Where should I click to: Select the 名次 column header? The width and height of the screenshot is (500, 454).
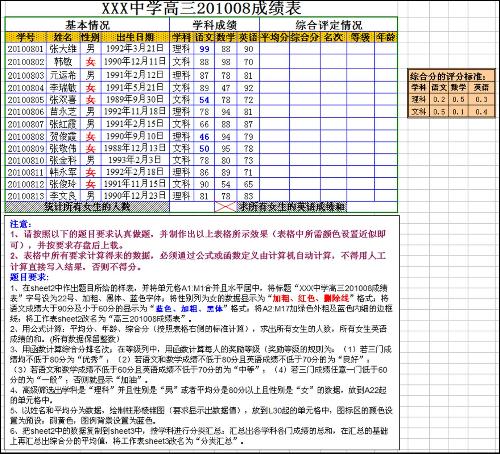[x=333, y=37]
